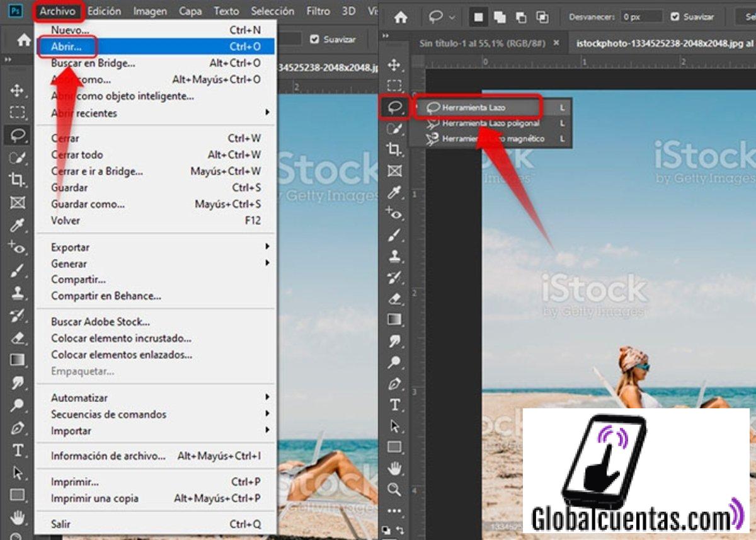Select the Spot Healing Brush in the right toolbar

pyautogui.click(x=394, y=213)
